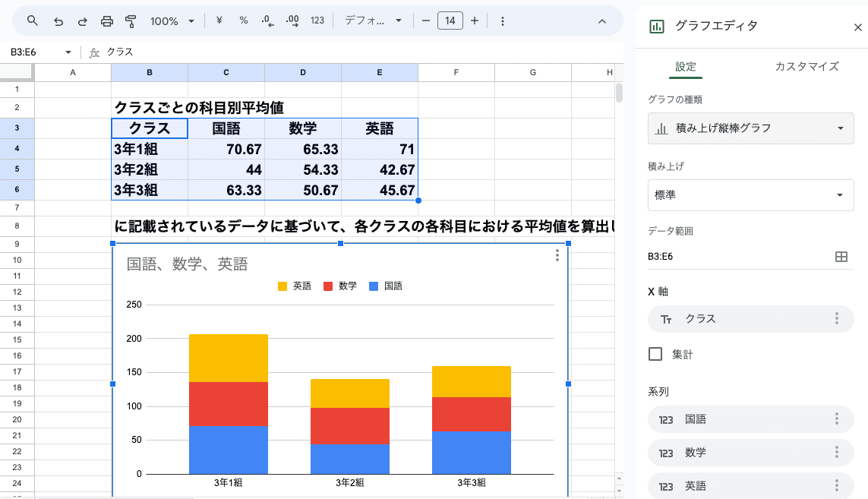Select row header 7
Image resolution: width=868 pixels, height=499 pixels.
click(17, 207)
